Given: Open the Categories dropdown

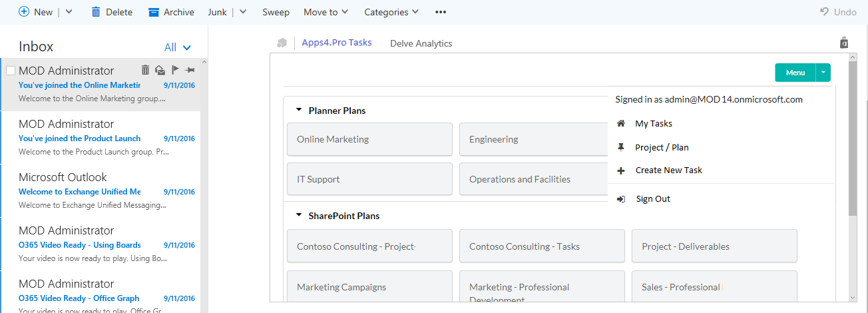Looking at the screenshot, I should [x=391, y=12].
